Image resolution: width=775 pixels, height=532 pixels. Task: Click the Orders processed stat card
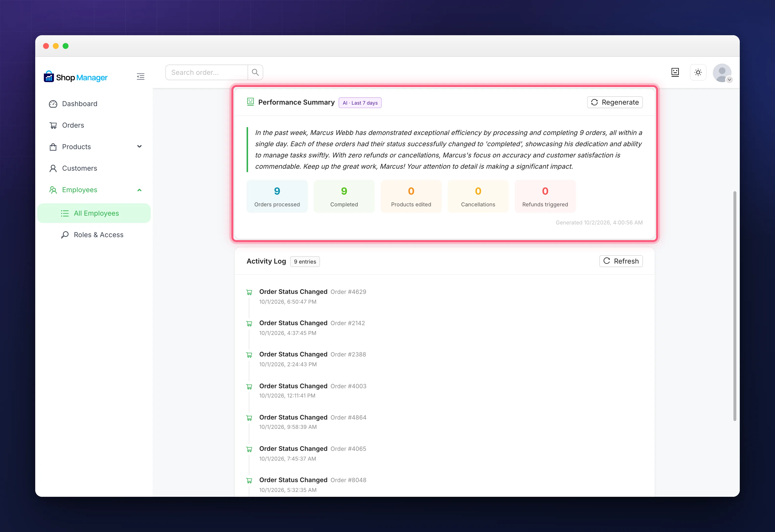277,196
